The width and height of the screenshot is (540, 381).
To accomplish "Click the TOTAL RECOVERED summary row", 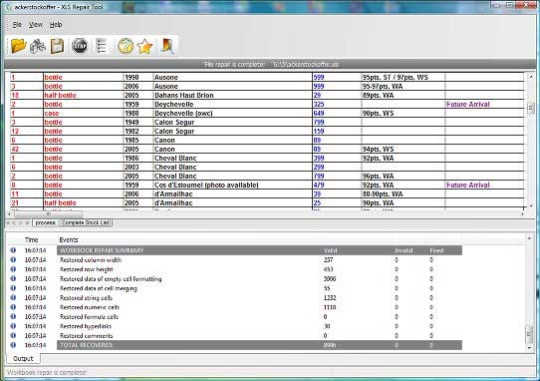I will (259, 345).
